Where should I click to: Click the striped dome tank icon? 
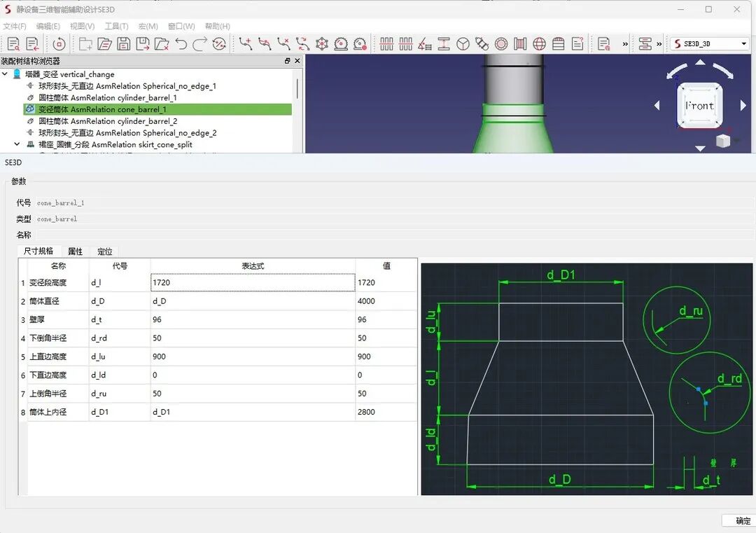559,44
